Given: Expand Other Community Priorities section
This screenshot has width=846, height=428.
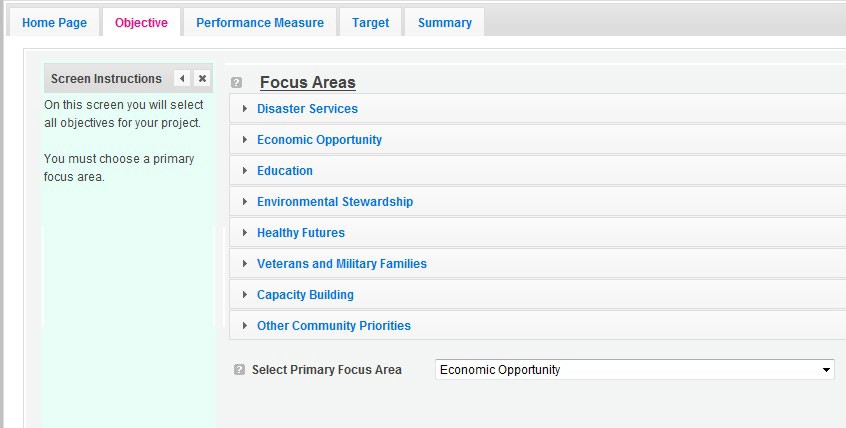Looking at the screenshot, I should click(x=333, y=326).
